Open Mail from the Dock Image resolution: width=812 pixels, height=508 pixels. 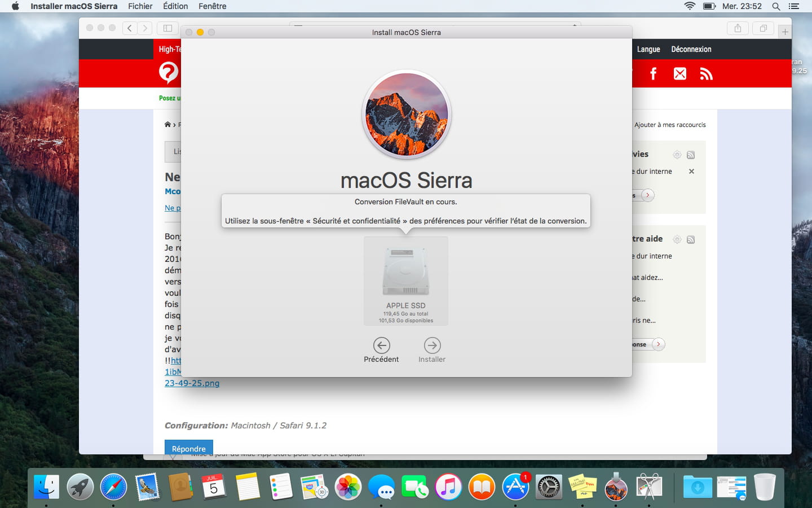click(147, 487)
